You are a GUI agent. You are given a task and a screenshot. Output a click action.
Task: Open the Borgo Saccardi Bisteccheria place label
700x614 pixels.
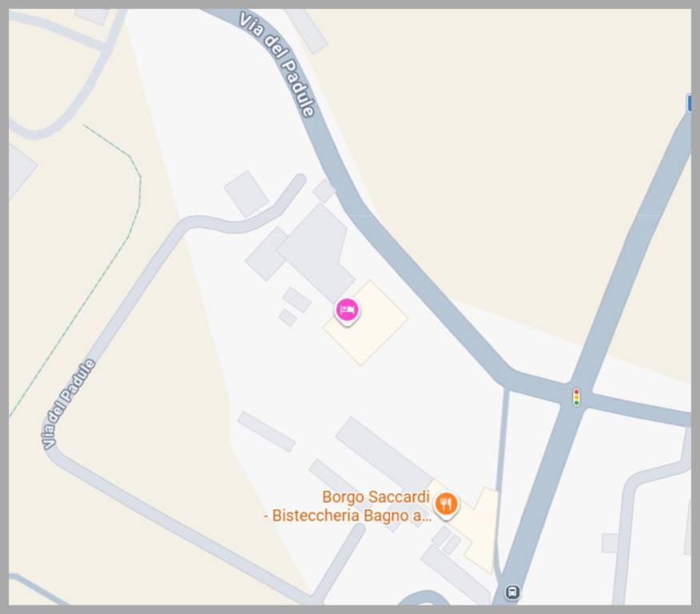click(348, 506)
